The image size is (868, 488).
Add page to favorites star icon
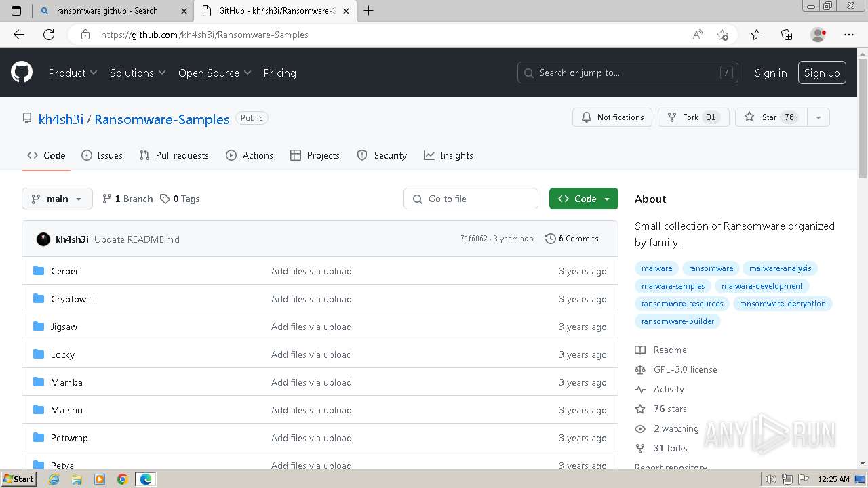point(722,35)
